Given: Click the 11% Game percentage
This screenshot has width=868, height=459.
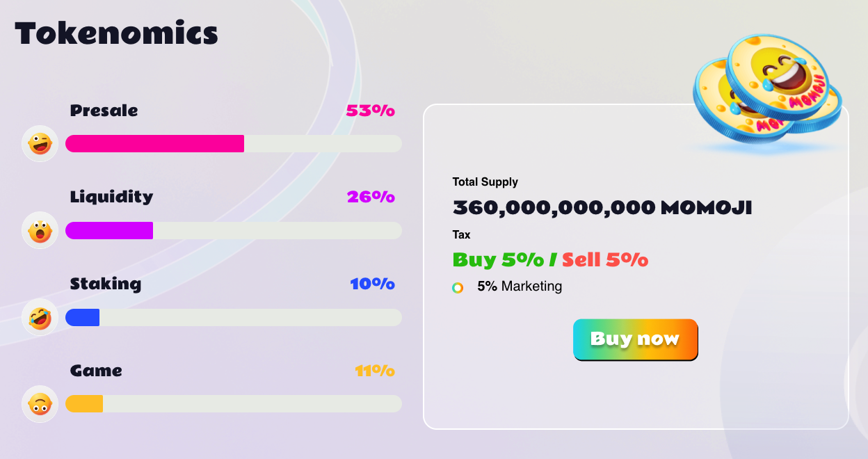Looking at the screenshot, I should pyautogui.click(x=375, y=371).
